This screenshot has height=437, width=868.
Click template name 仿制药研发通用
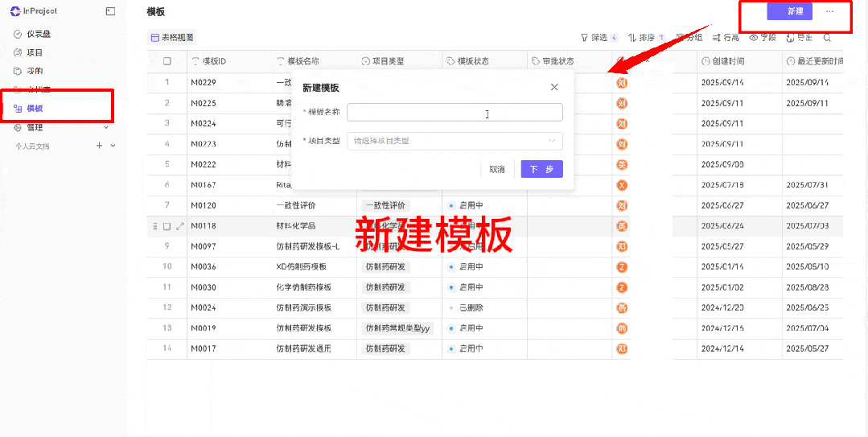(x=303, y=349)
